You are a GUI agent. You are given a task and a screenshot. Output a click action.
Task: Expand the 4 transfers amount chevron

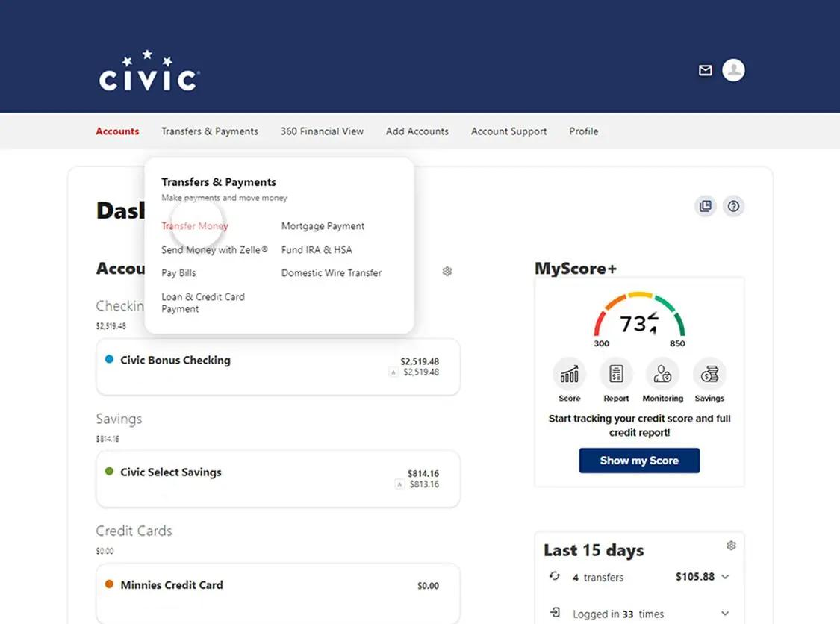tap(724, 577)
